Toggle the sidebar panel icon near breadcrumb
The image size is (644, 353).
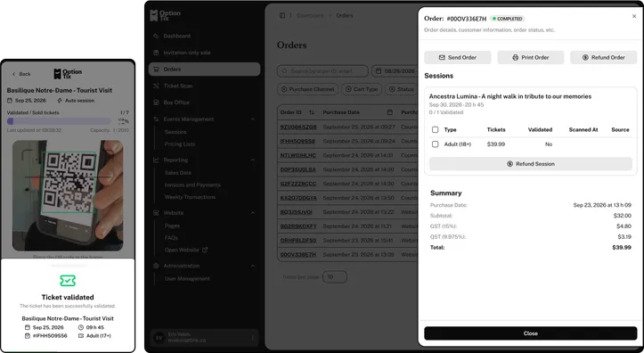click(x=282, y=16)
